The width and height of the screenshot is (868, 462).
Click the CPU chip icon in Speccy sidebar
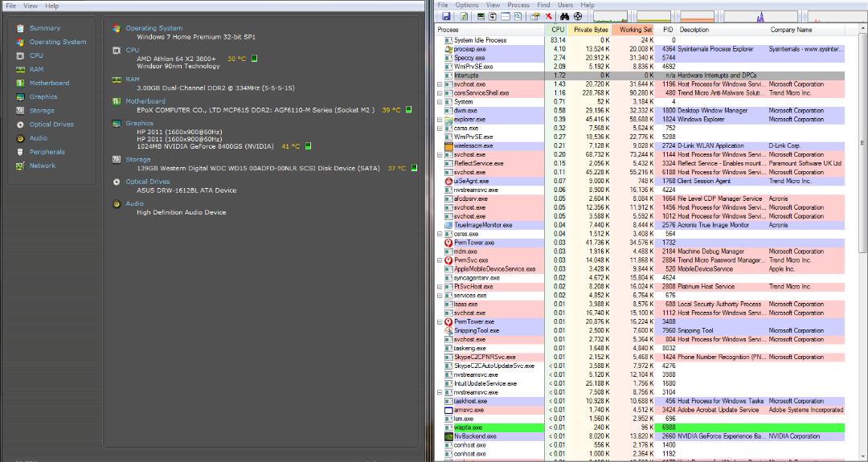click(20, 56)
